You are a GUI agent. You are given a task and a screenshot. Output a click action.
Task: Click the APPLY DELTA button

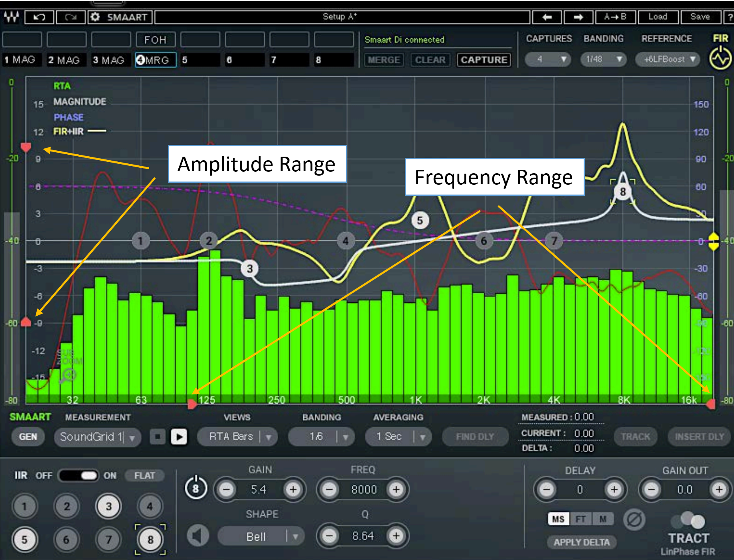[581, 542]
